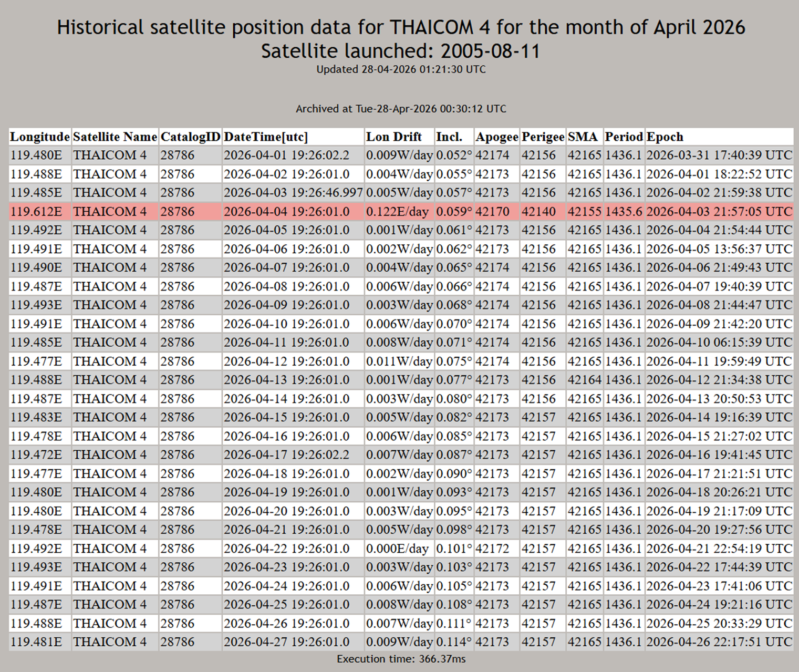Click the page title heading text
This screenshot has width=799, height=672.
click(x=401, y=27)
